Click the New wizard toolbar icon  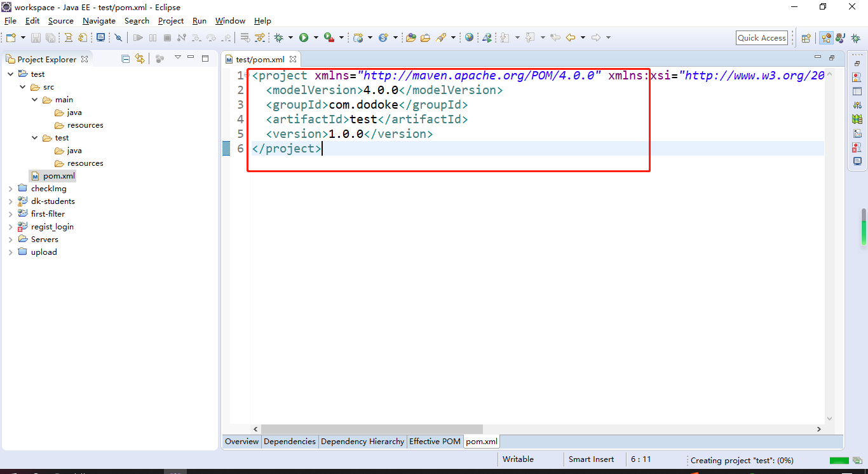point(11,37)
